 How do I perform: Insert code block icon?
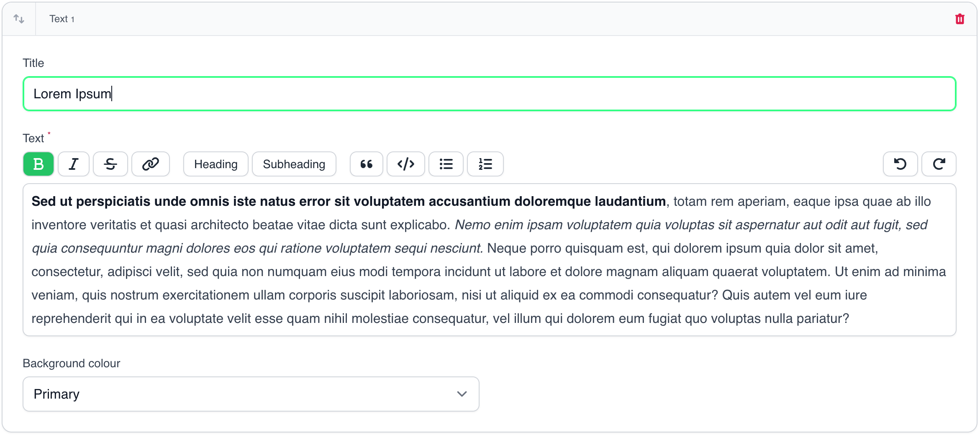point(406,164)
